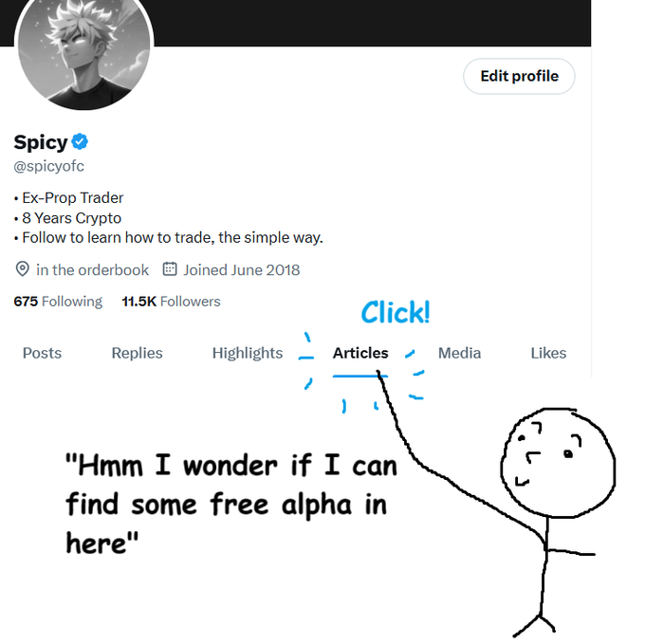Click the "Joined June 2018" text
This screenshot has height=644, width=645.
[241, 269]
